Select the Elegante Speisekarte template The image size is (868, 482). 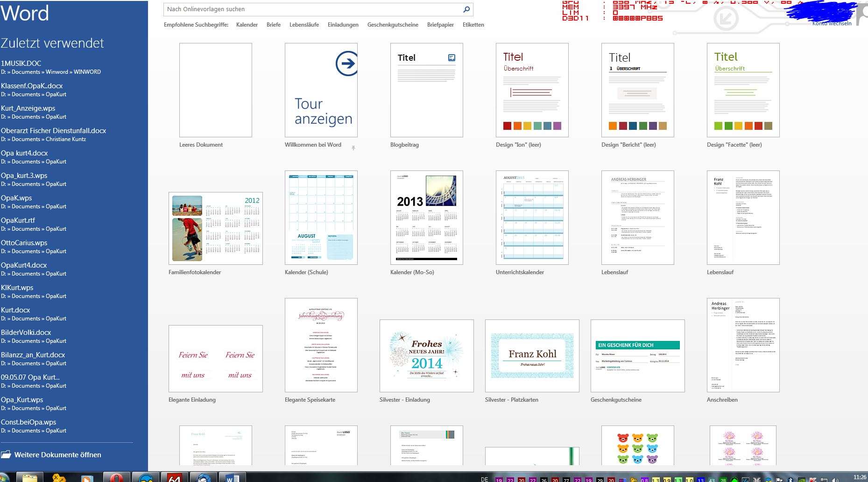321,345
